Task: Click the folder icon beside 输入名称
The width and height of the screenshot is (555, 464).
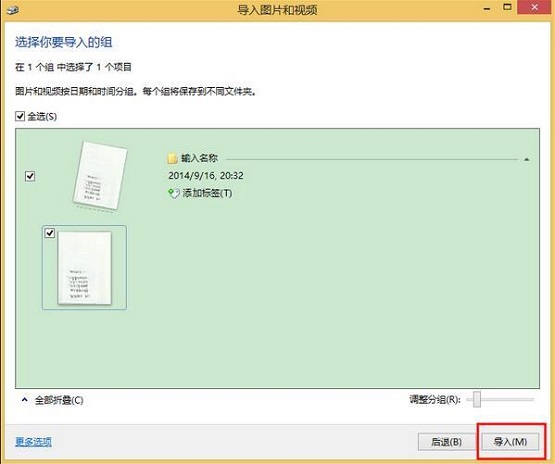Action: (x=172, y=159)
